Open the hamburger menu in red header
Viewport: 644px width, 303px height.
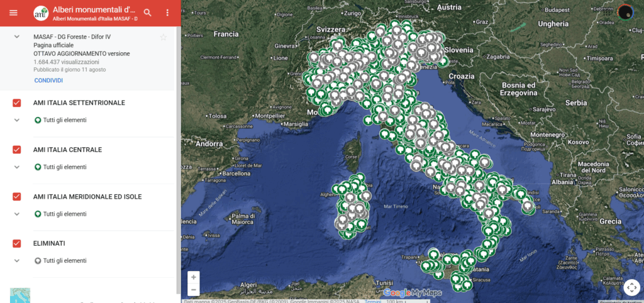tap(14, 13)
